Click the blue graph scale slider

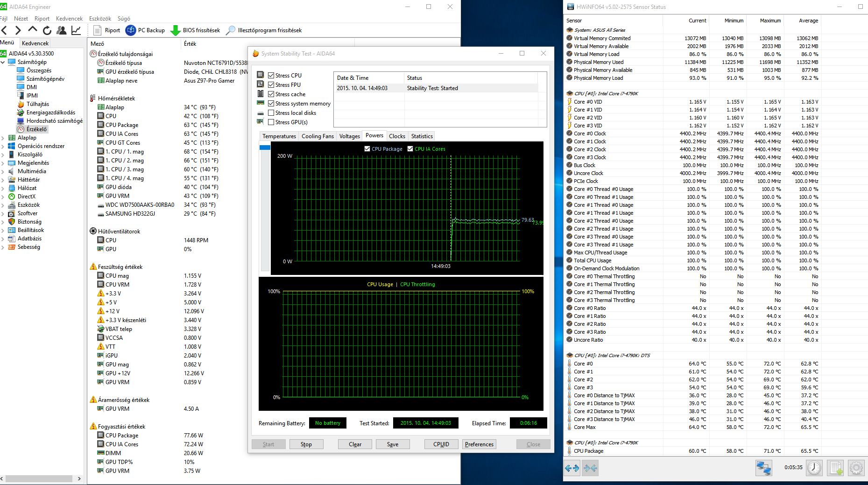tap(265, 148)
